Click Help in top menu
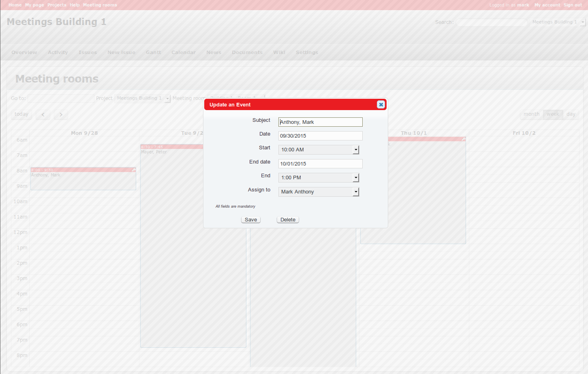Viewport: 588px width, 374px height. click(x=75, y=5)
